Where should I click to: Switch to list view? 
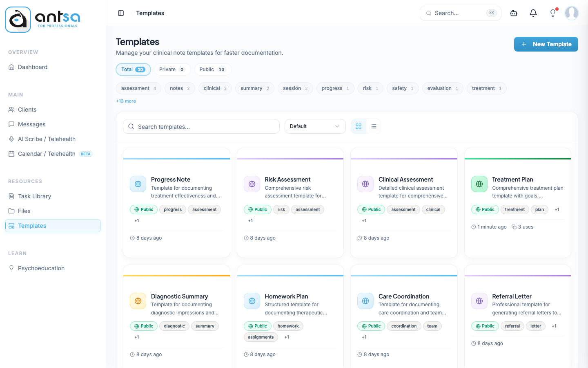[x=374, y=126]
